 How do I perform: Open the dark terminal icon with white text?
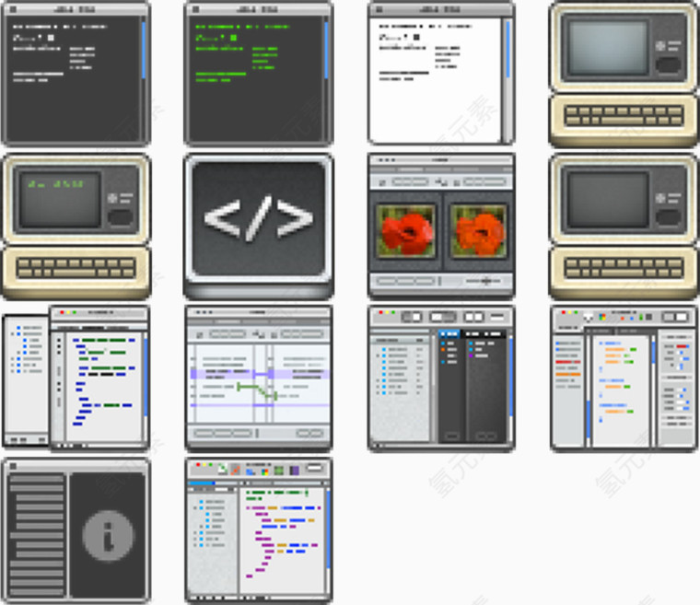point(76,74)
